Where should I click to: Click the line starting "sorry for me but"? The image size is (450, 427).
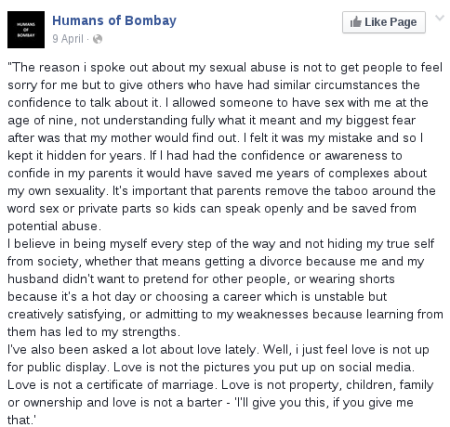point(213,85)
